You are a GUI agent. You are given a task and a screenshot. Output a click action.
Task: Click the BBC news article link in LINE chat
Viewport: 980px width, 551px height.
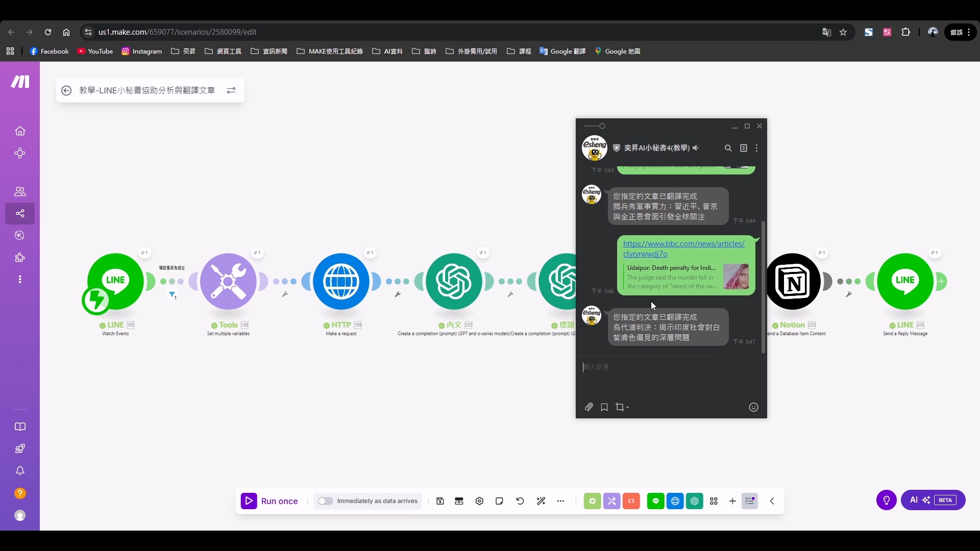point(683,248)
